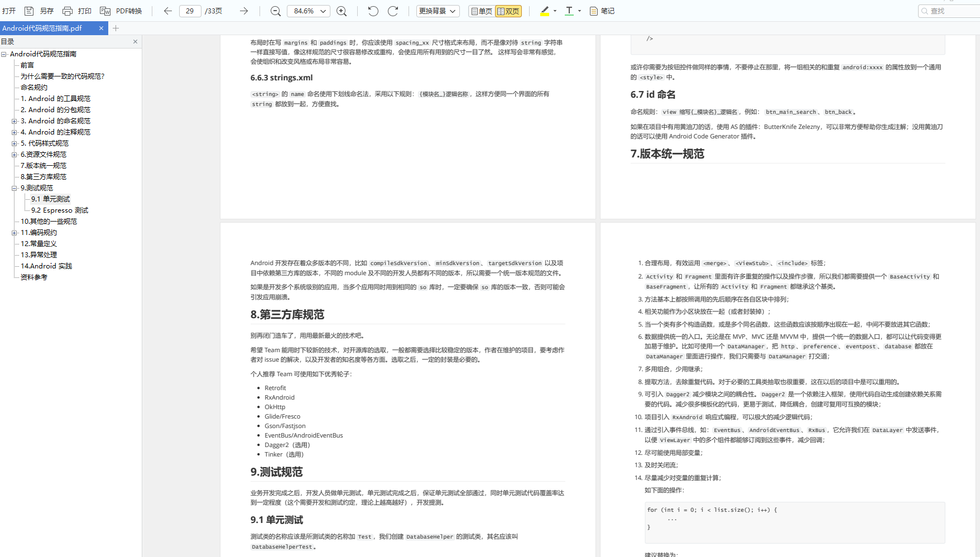980x557 pixels.
Task: Click the PDF转换 convert icon
Action: (105, 11)
